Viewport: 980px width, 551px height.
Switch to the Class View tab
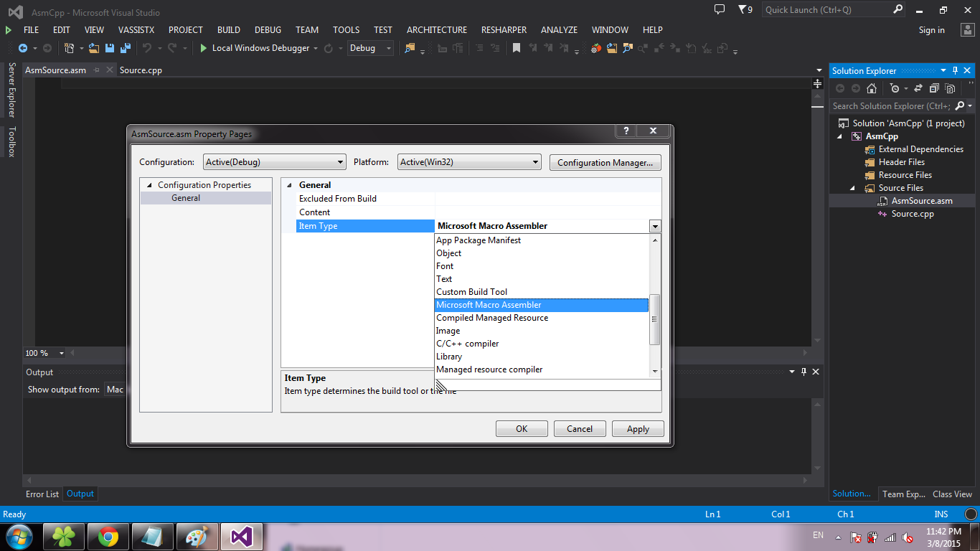point(952,494)
